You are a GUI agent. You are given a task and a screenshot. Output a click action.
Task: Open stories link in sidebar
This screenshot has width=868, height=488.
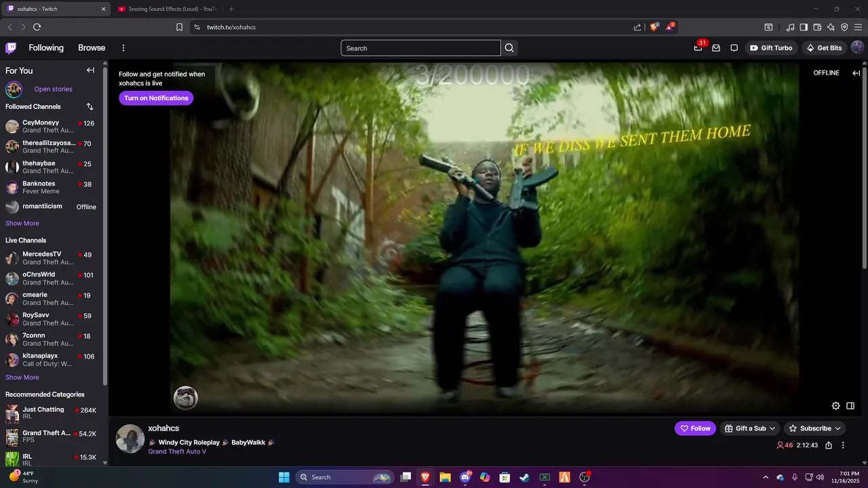click(x=53, y=89)
